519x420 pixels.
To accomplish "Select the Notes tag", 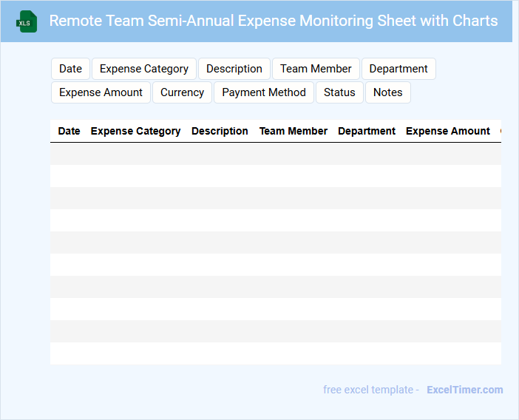I will click(387, 92).
